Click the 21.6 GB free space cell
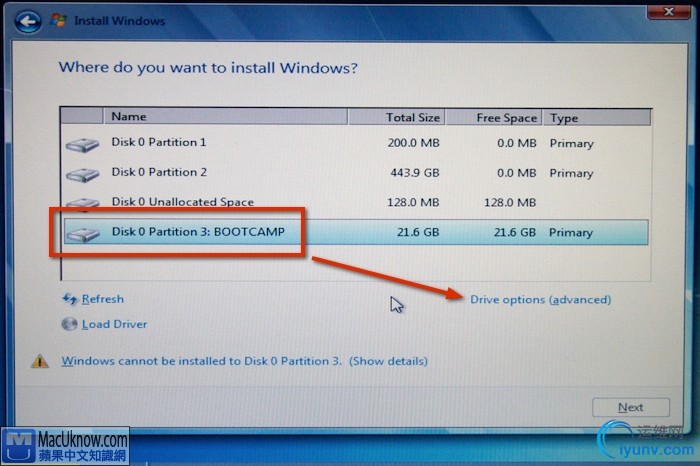Screen dimensions: 700x466 coord(514,232)
